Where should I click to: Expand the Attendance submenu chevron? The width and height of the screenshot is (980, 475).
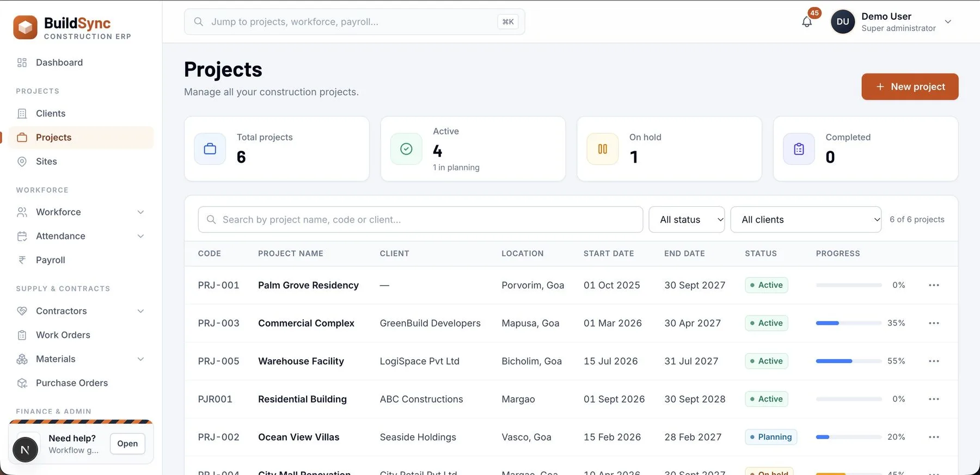[140, 236]
